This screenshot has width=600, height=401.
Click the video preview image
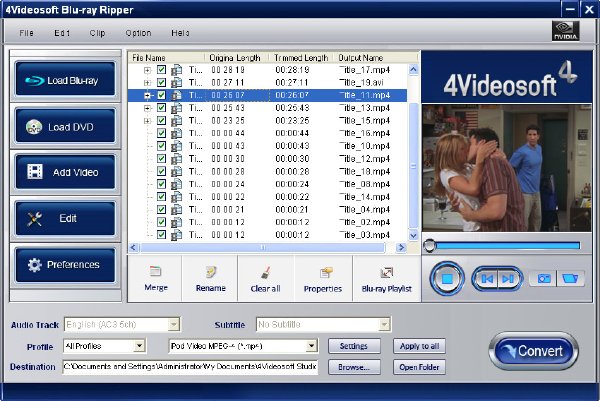(x=507, y=168)
